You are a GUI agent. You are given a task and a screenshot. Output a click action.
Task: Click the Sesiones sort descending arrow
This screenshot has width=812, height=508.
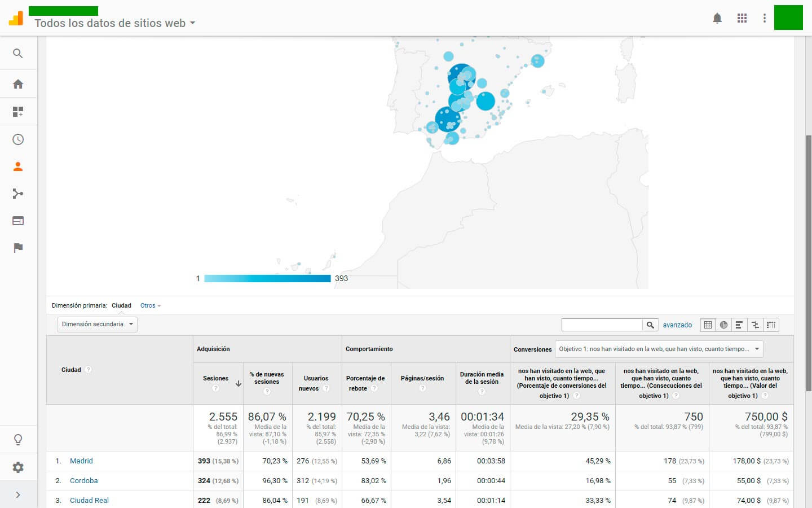[239, 383]
